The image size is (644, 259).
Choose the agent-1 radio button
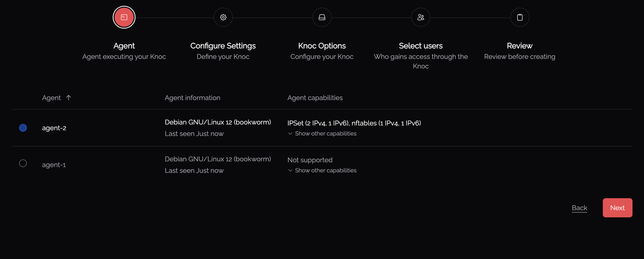point(23,163)
